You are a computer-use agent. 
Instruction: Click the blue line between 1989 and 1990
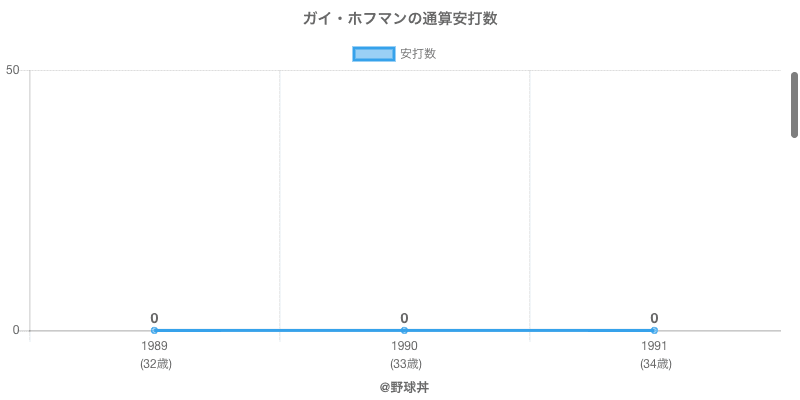279,330
